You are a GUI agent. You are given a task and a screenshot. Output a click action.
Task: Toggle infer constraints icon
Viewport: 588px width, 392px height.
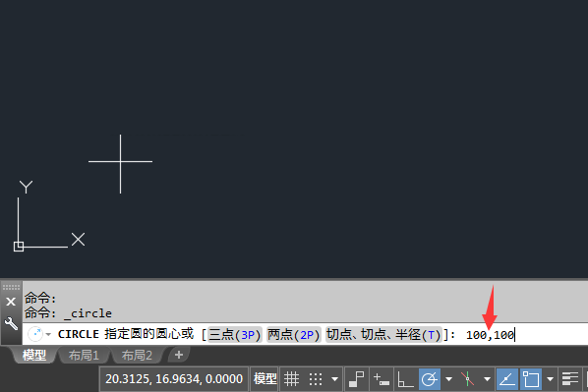pyautogui.click(x=356, y=379)
